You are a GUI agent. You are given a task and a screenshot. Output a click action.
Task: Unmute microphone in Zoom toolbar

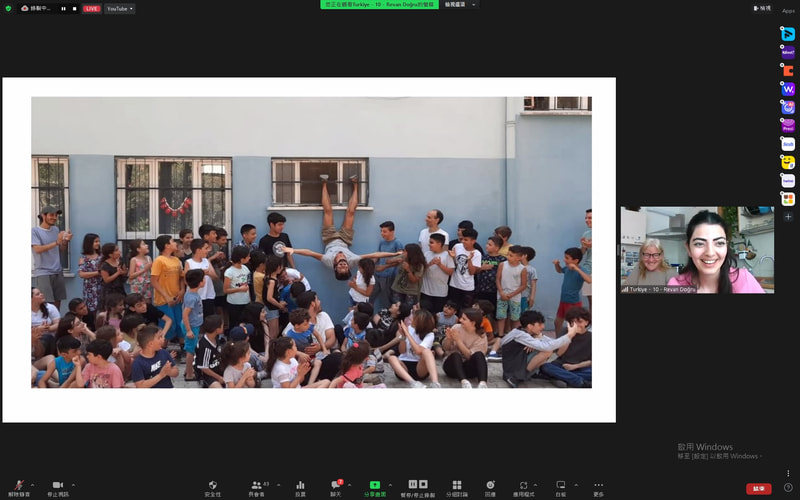pos(19,488)
